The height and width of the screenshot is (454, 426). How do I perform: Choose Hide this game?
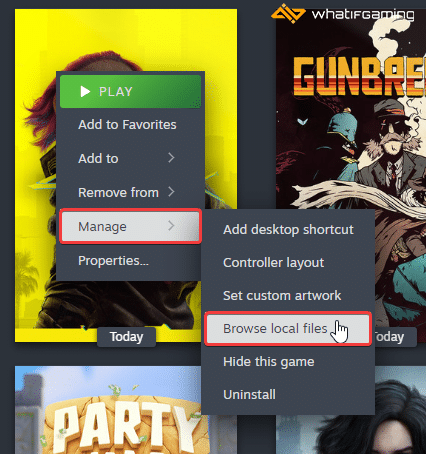pos(269,362)
